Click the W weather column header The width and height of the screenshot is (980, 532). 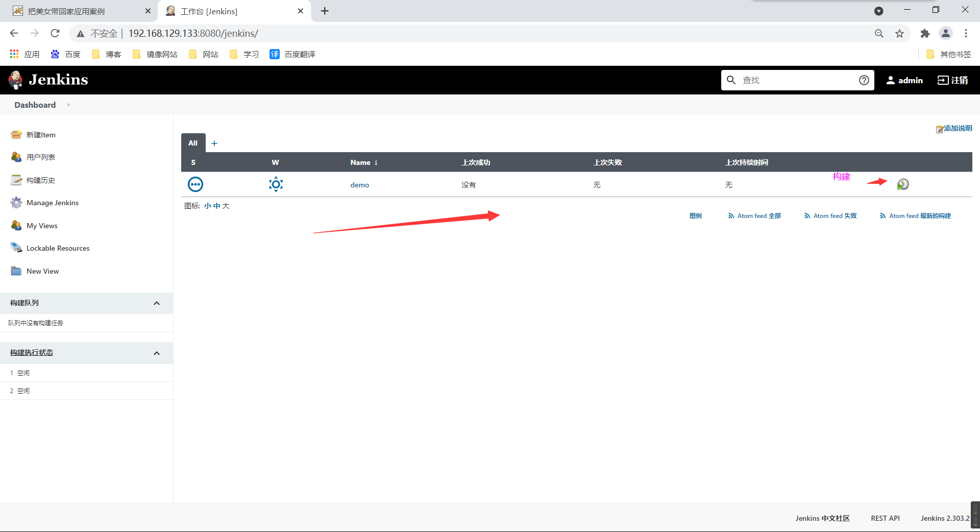[x=276, y=162]
